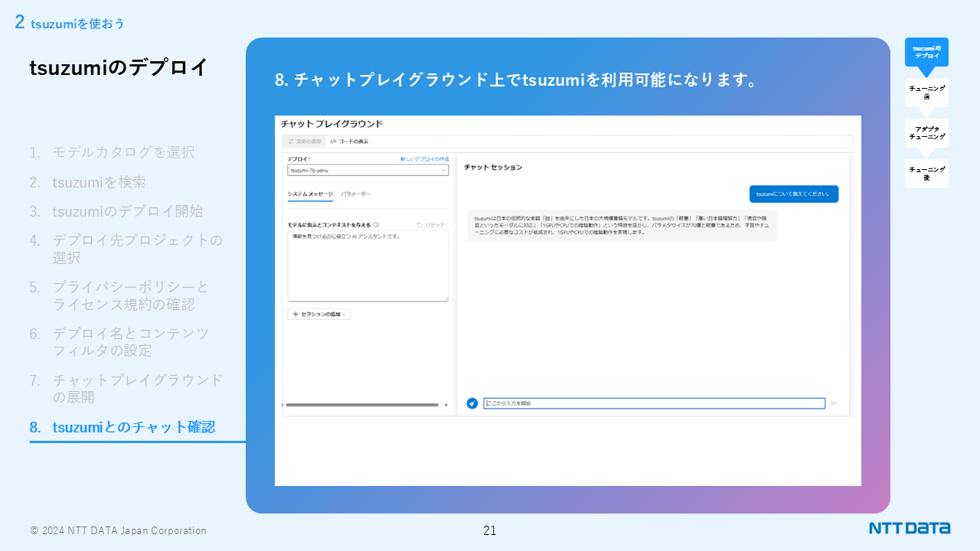Click the NTT DATA logo

click(910, 528)
